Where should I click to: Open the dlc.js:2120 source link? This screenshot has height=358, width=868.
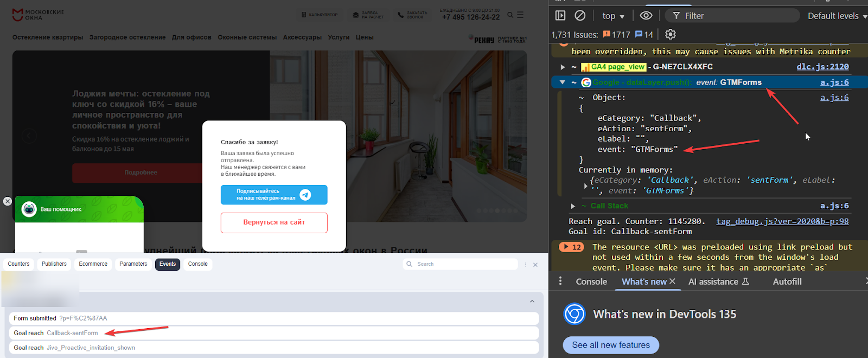coord(822,67)
